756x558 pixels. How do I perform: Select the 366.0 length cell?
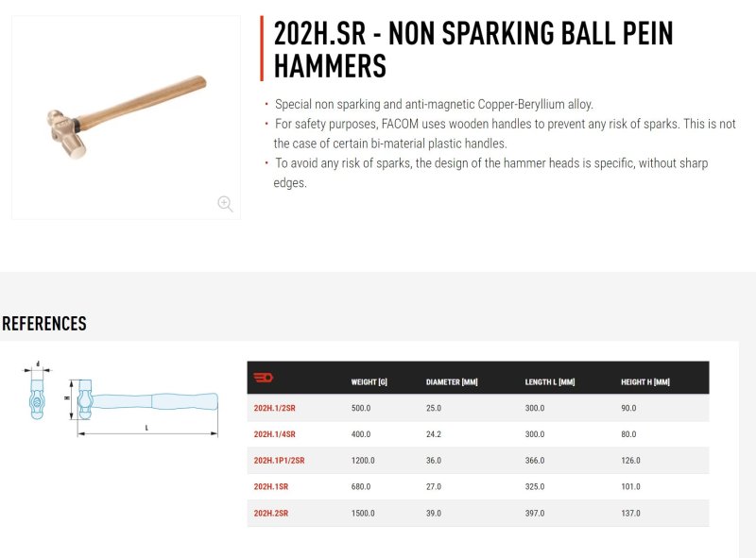pyautogui.click(x=535, y=461)
